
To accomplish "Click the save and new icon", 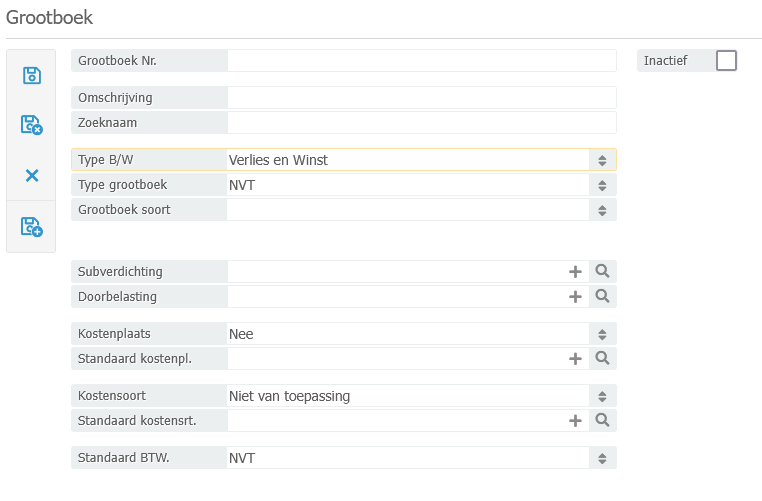I will (x=32, y=227).
